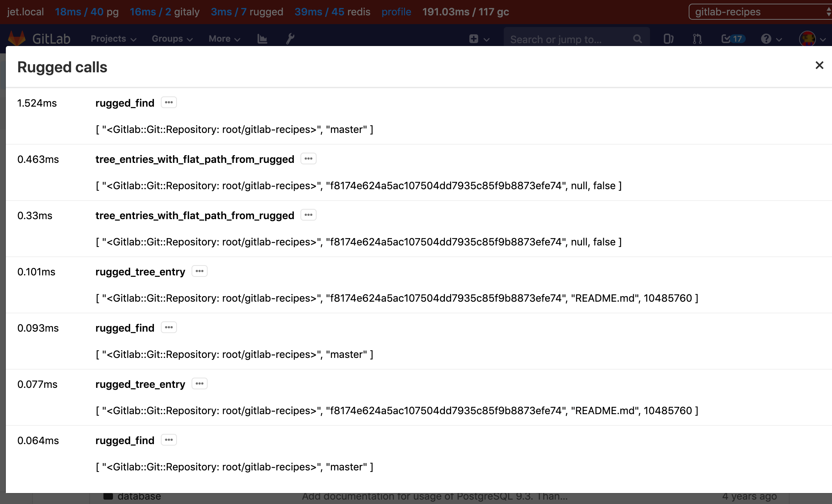
Task: Click the issues board icon in navbar
Action: tap(668, 39)
